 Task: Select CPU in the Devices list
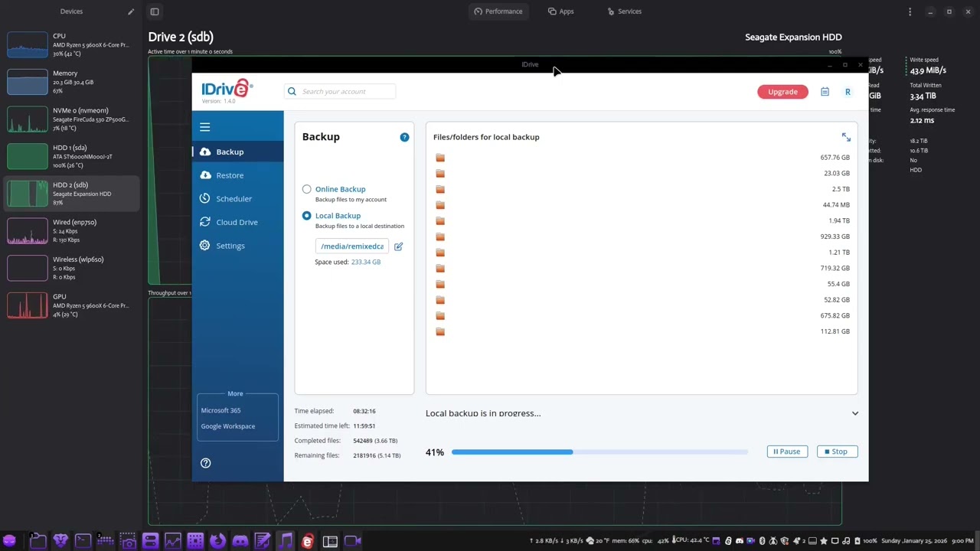coord(70,45)
